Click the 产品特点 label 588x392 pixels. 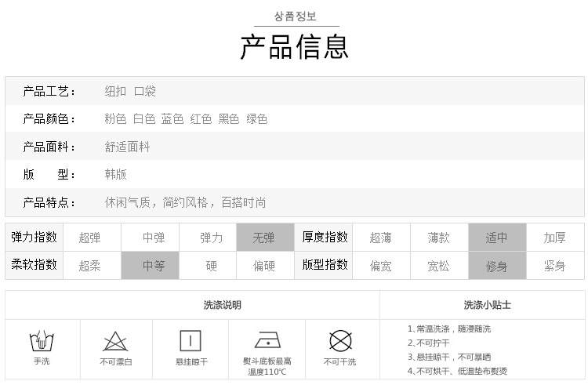(x=49, y=203)
